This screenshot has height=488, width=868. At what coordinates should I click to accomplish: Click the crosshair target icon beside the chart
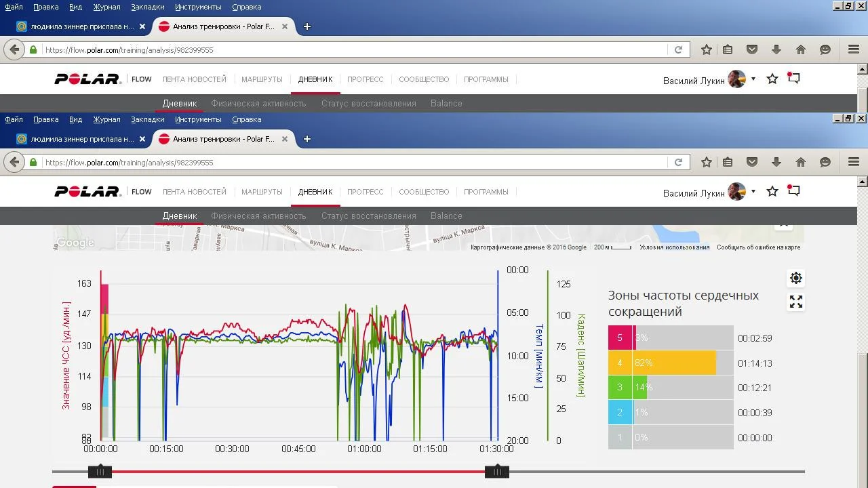pos(796,278)
